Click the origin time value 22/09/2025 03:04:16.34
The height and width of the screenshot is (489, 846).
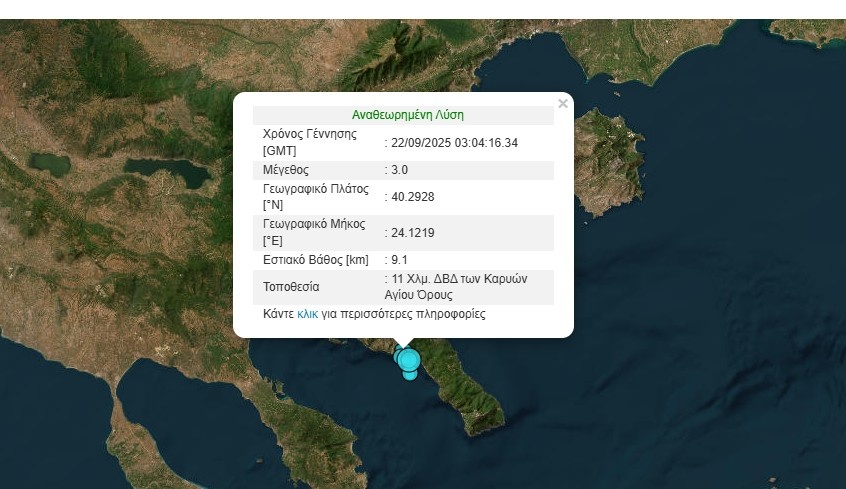pyautogui.click(x=454, y=143)
